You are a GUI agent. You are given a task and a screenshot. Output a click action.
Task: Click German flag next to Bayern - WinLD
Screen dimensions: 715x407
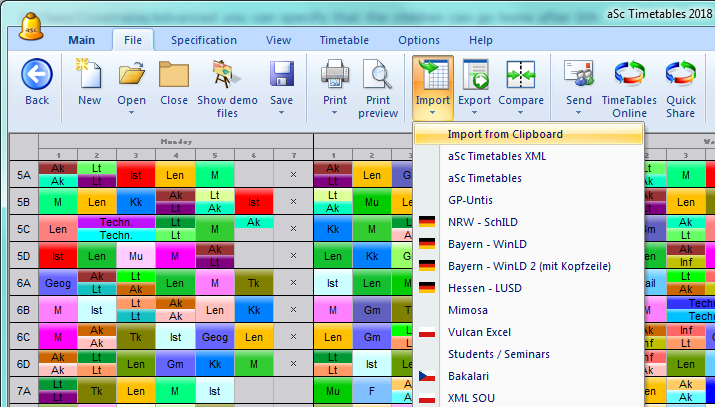[427, 244]
